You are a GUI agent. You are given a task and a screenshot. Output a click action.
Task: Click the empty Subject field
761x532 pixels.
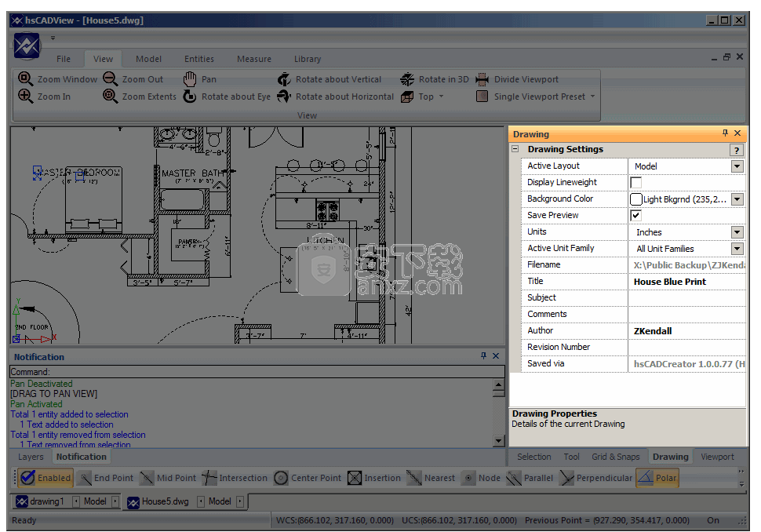pyautogui.click(x=686, y=298)
